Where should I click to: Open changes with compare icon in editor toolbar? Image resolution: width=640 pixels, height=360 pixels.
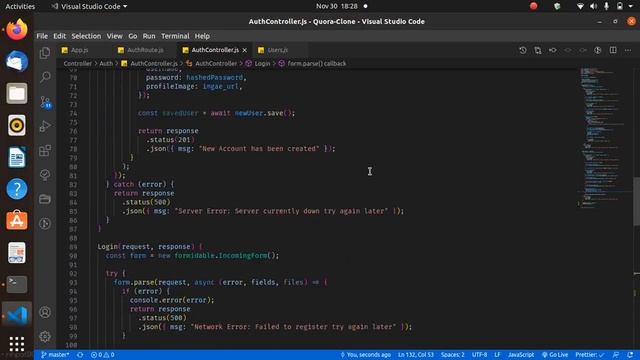tap(538, 50)
